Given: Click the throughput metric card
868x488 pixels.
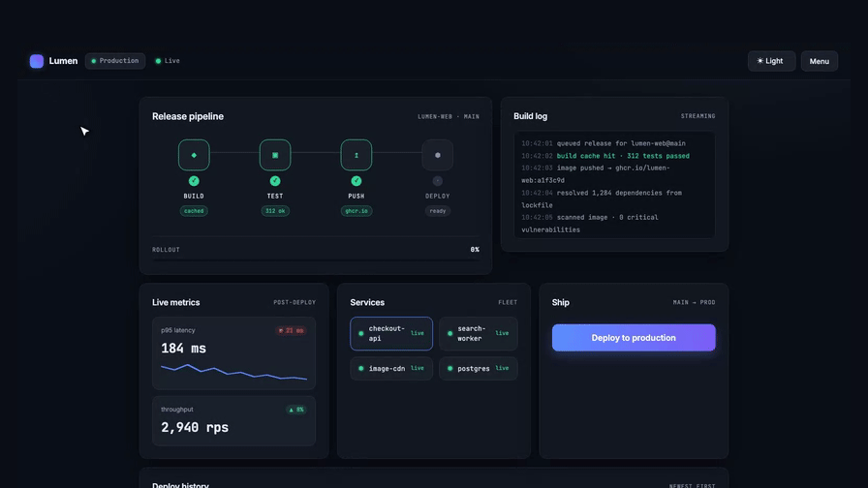Looking at the screenshot, I should point(233,421).
